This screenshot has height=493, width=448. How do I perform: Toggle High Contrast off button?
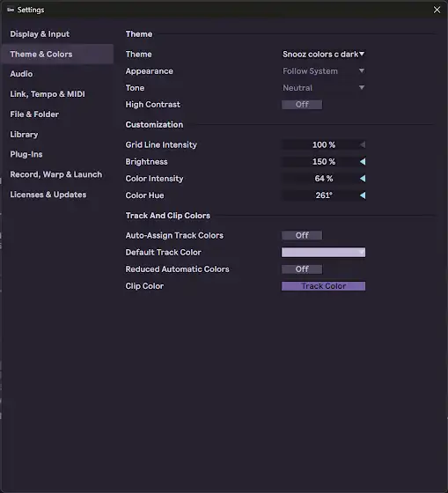(x=302, y=105)
